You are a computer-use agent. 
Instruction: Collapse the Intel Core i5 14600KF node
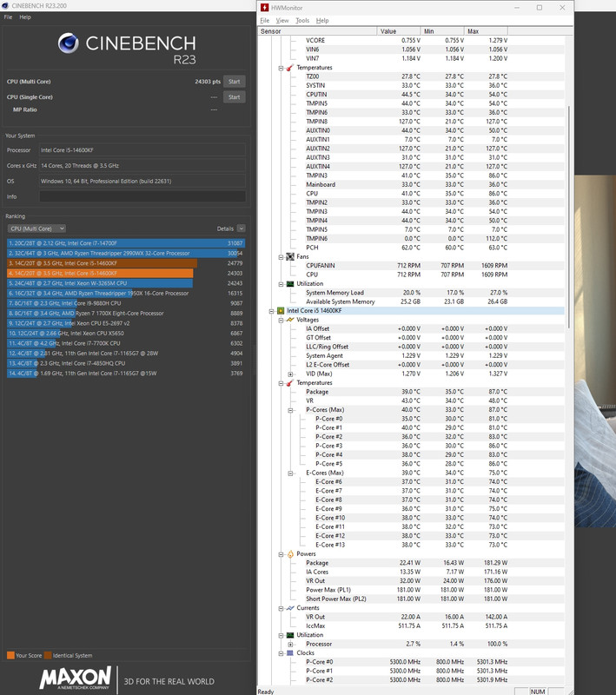tap(271, 311)
